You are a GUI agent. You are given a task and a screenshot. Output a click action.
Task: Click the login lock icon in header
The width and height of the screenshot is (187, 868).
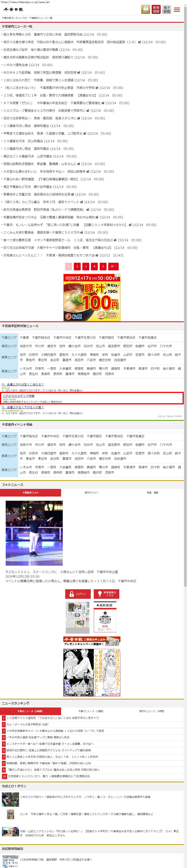point(145,10)
